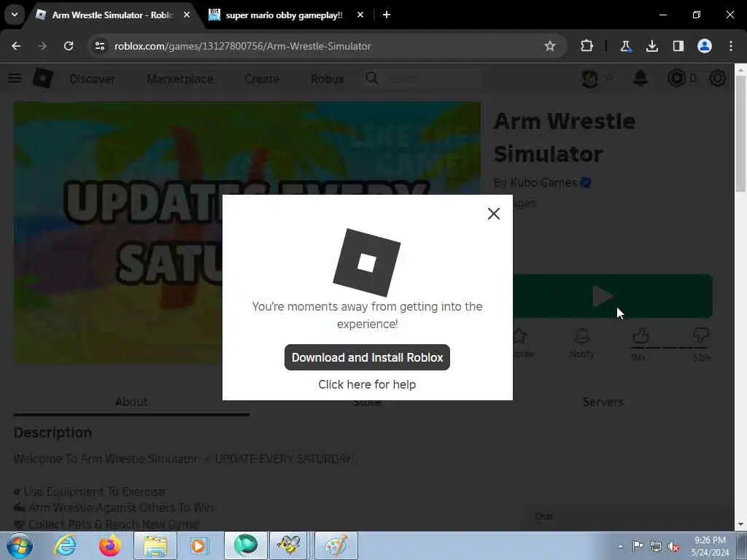This screenshot has height=560, width=747.
Task: Open Robux in Roblox navigation
Action: [x=328, y=79]
